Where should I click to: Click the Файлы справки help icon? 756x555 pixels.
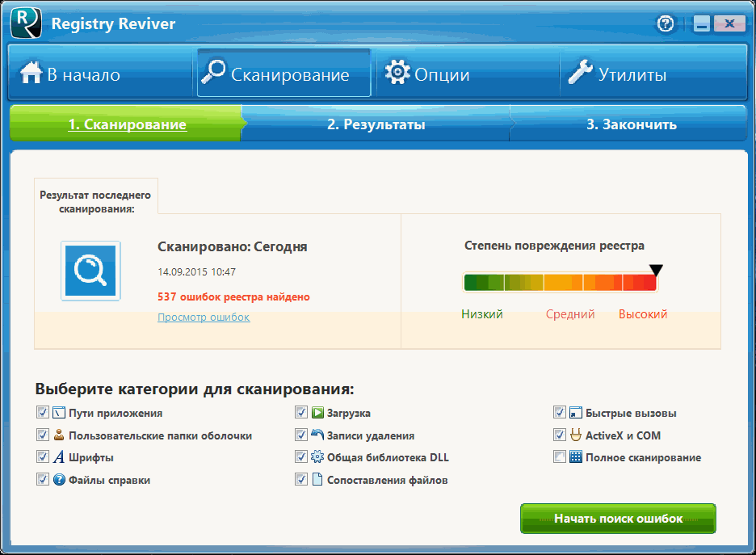pos(59,480)
